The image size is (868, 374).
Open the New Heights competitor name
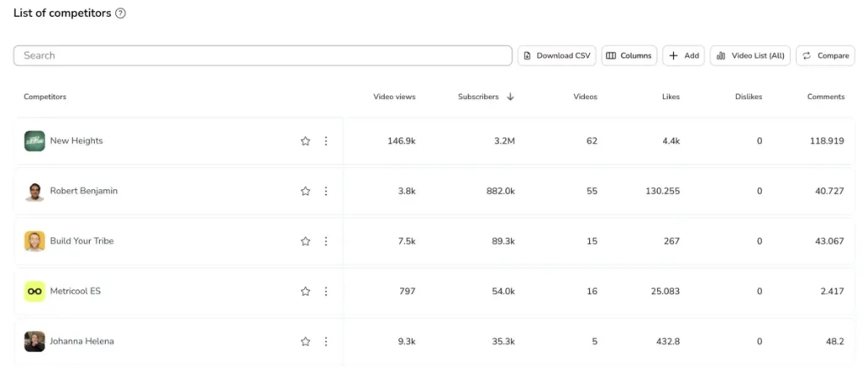pyautogui.click(x=76, y=141)
